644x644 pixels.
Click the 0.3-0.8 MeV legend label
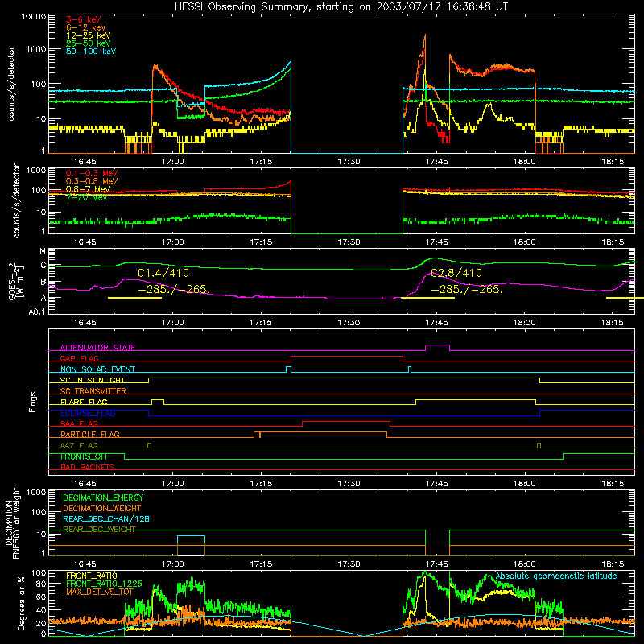tap(92, 181)
